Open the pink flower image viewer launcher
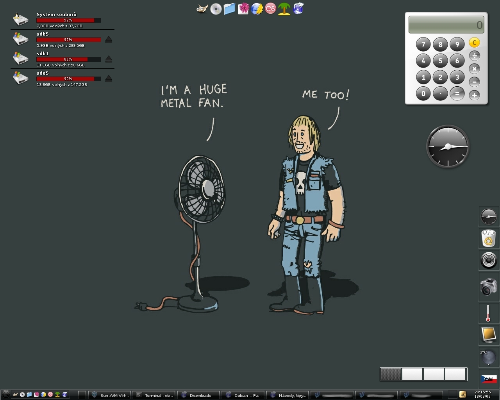500x400 pixels. tap(243, 9)
